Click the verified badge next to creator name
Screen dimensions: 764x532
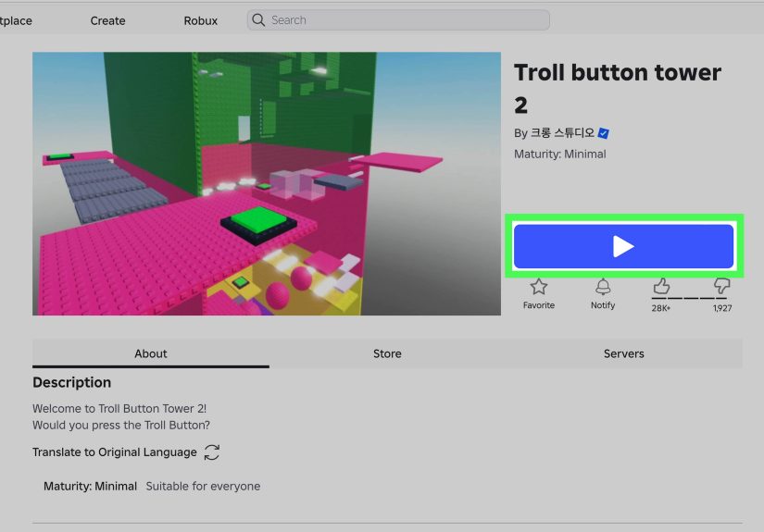coord(603,133)
